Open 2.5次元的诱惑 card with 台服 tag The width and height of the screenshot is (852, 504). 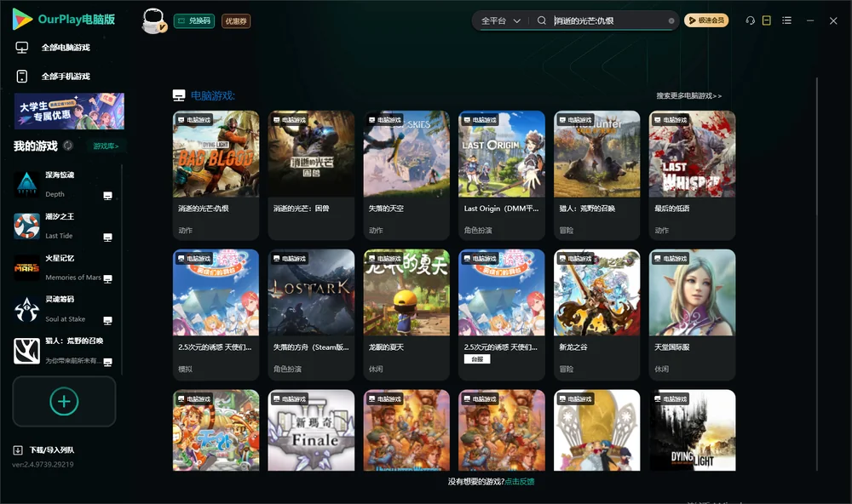[502, 314]
